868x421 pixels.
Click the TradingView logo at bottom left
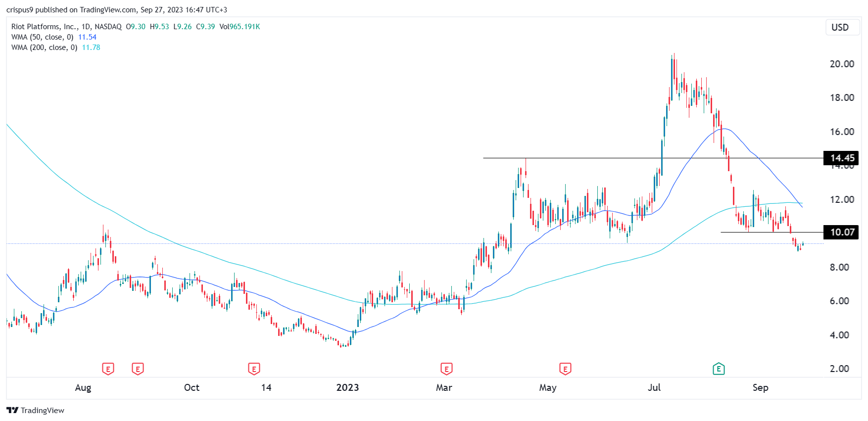pyautogui.click(x=35, y=410)
